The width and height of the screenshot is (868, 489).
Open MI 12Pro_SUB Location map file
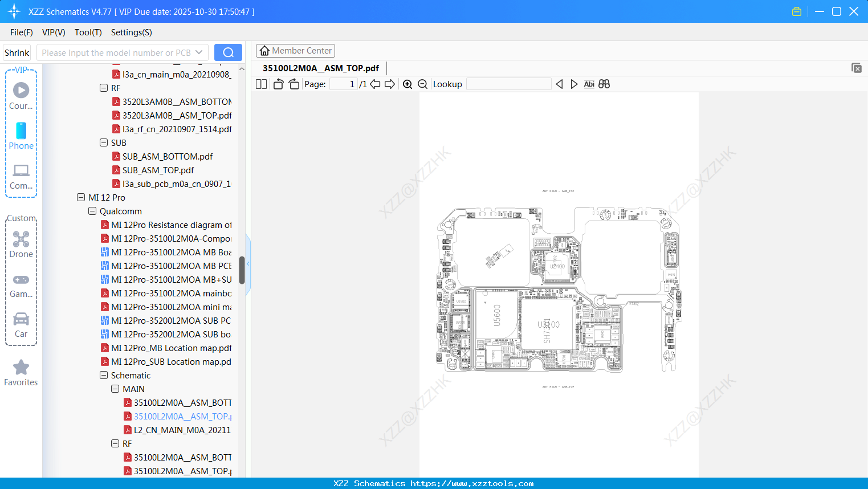[x=171, y=362]
